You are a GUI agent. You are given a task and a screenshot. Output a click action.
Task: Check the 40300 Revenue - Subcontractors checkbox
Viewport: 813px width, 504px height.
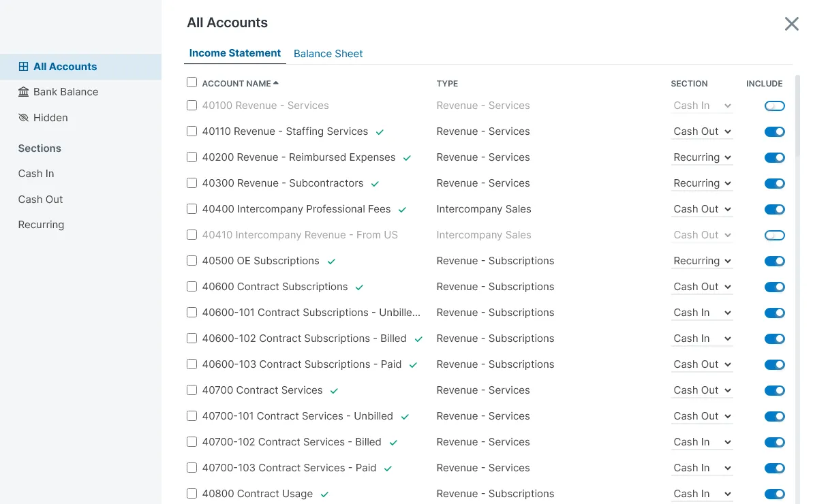tap(191, 183)
